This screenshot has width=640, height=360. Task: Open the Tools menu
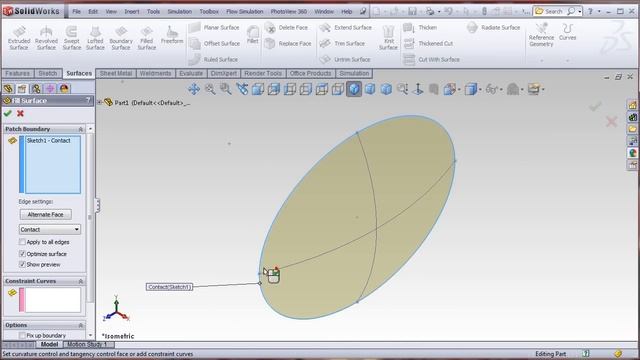point(153,11)
